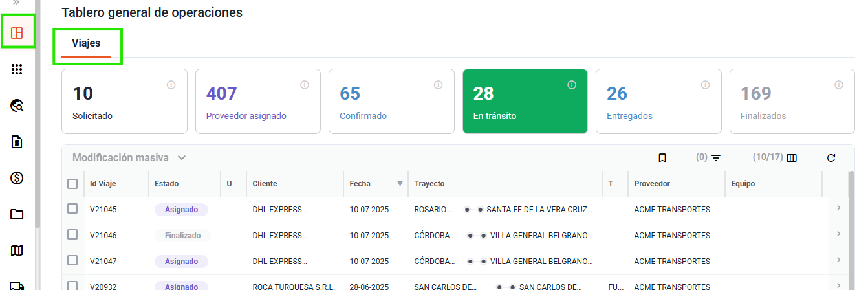The image size is (868, 290).
Task: Open the map icon in sidebar
Action: (17, 251)
